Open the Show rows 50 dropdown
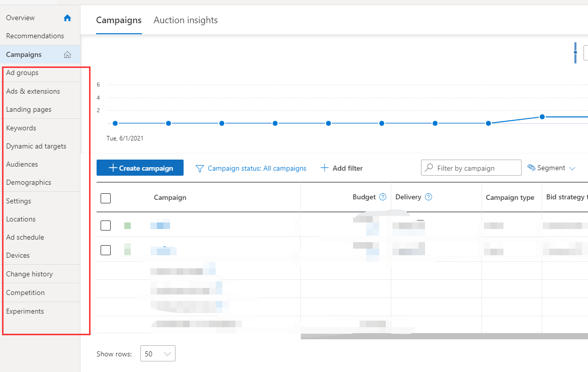Image resolution: width=588 pixels, height=372 pixels. click(x=158, y=354)
